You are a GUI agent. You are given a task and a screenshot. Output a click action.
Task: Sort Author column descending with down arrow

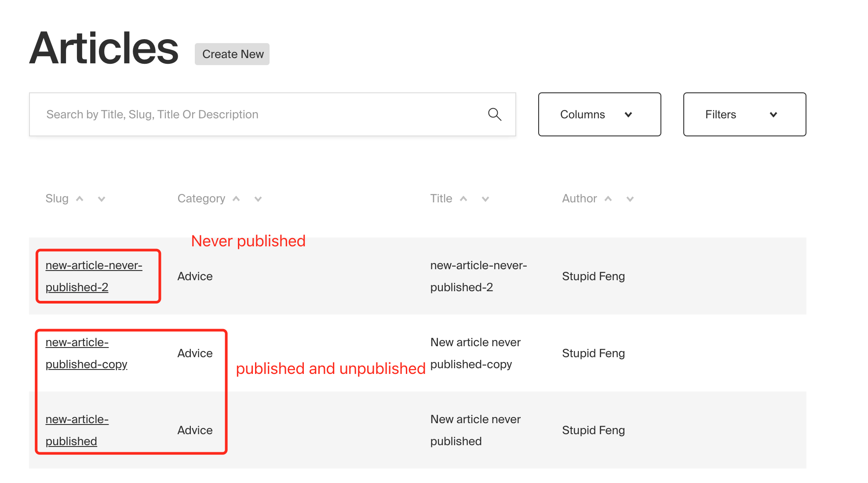[x=630, y=199]
